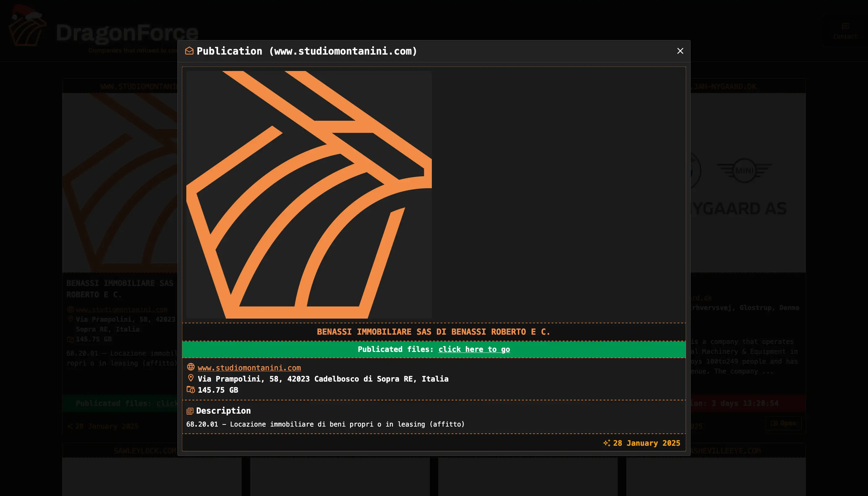Click the Open button on background card
This screenshot has width=868, height=496.
click(783, 423)
